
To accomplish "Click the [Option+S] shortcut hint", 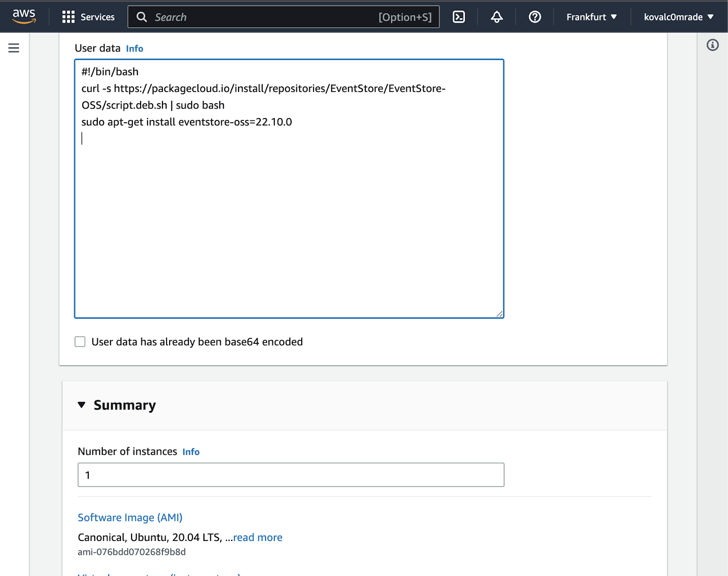I will [x=405, y=17].
